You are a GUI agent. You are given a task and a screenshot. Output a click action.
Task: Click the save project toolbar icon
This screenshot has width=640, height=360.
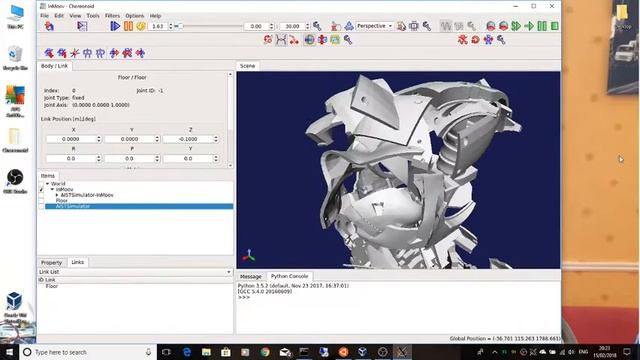[49, 26]
